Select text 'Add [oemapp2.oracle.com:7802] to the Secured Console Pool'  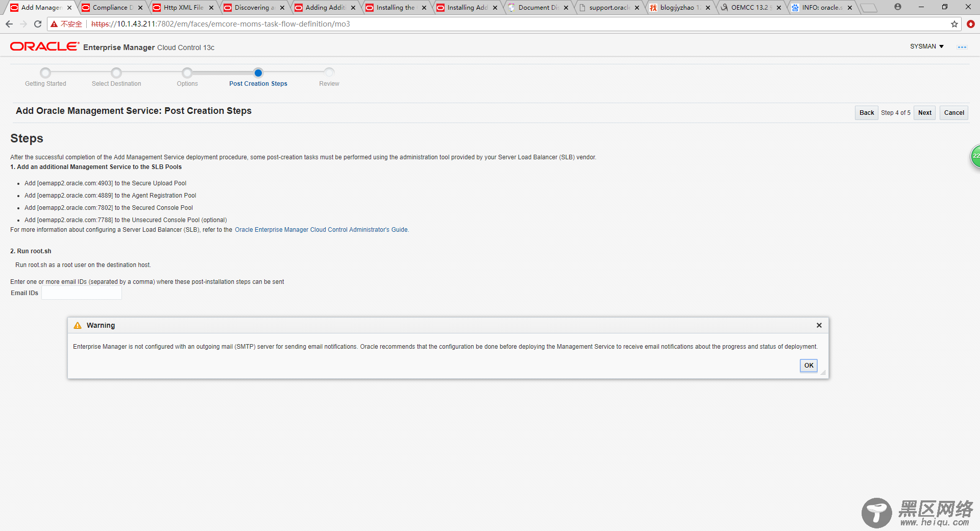point(109,208)
